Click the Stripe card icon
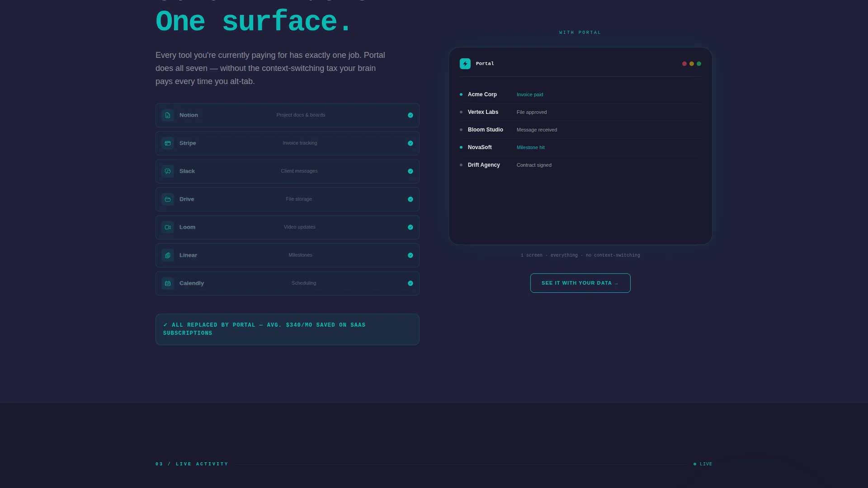Screen dimensions: 868x488 (168, 143)
